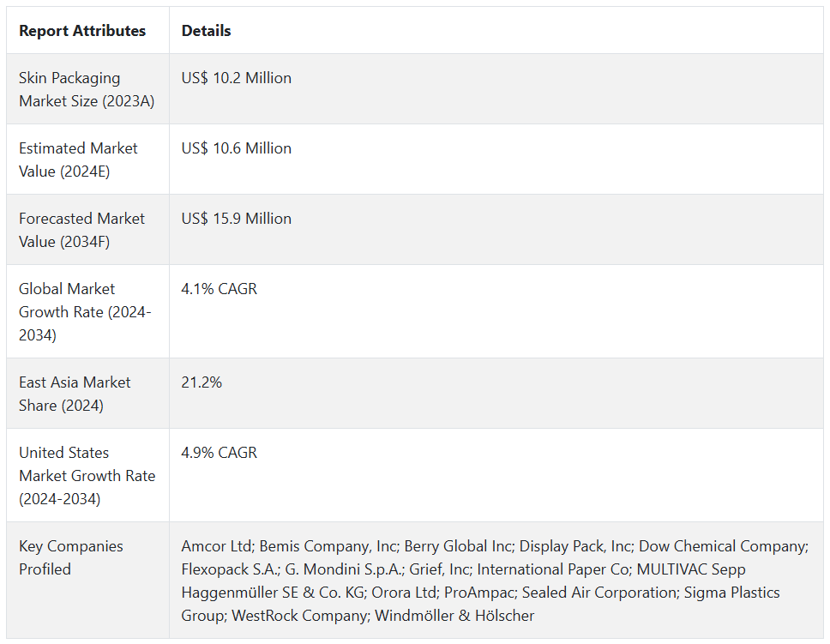Viewport: 830px width, 644px height.
Task: Select the US$ 10.6 Million value
Action: [236, 148]
